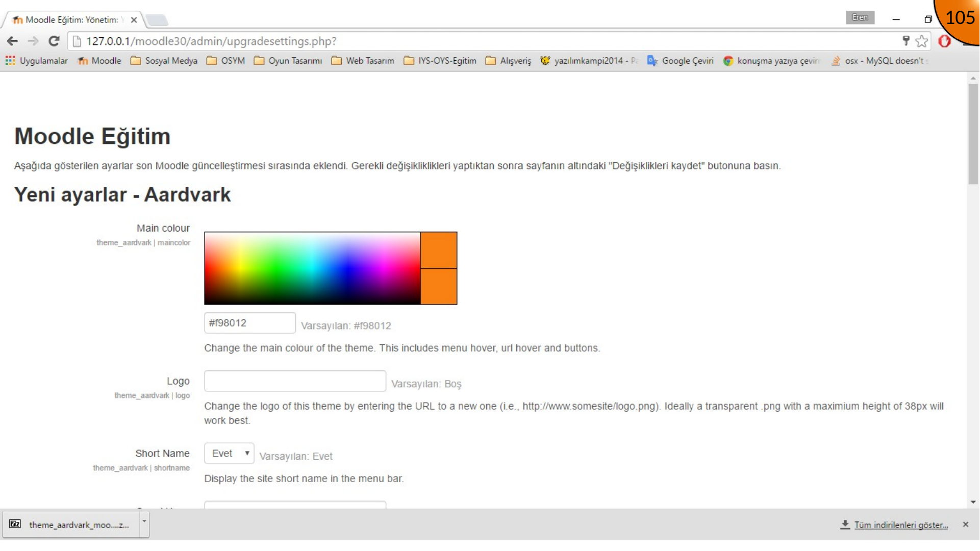Viewport: 980px width, 551px height.
Task: Click the Eren profile button
Action: (x=860, y=17)
